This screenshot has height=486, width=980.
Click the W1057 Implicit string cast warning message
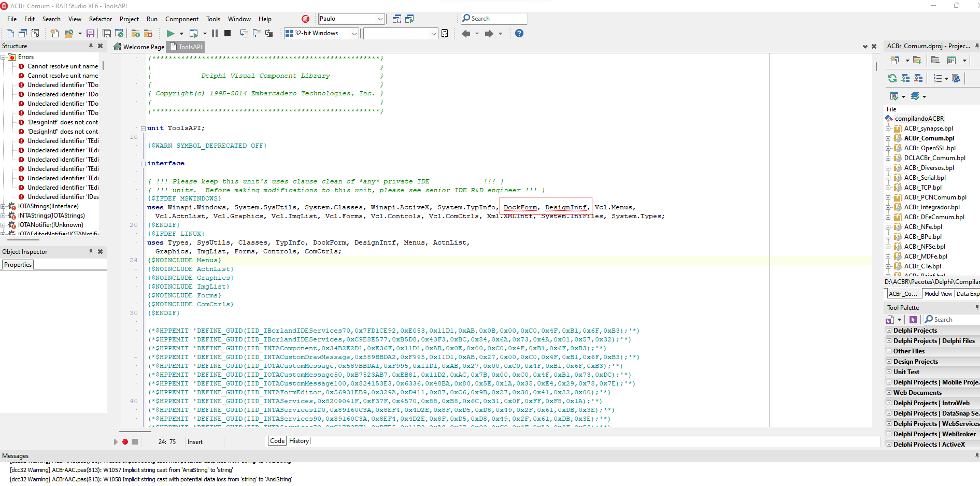point(121,470)
